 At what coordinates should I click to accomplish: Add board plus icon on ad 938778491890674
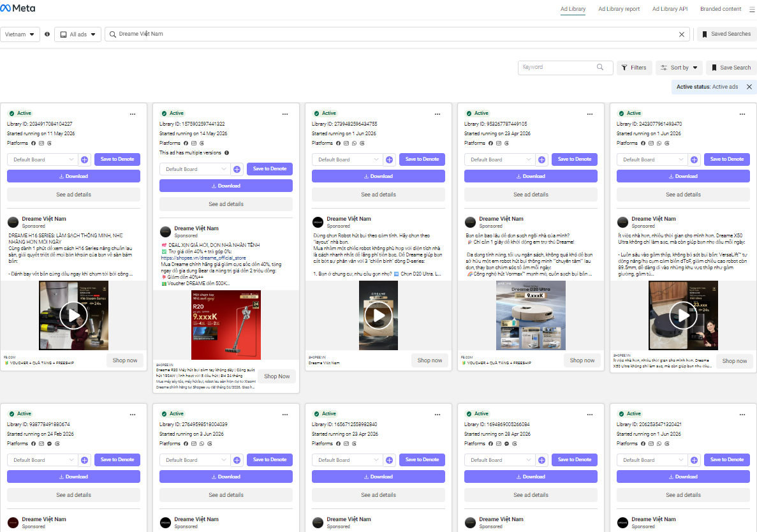point(84,460)
